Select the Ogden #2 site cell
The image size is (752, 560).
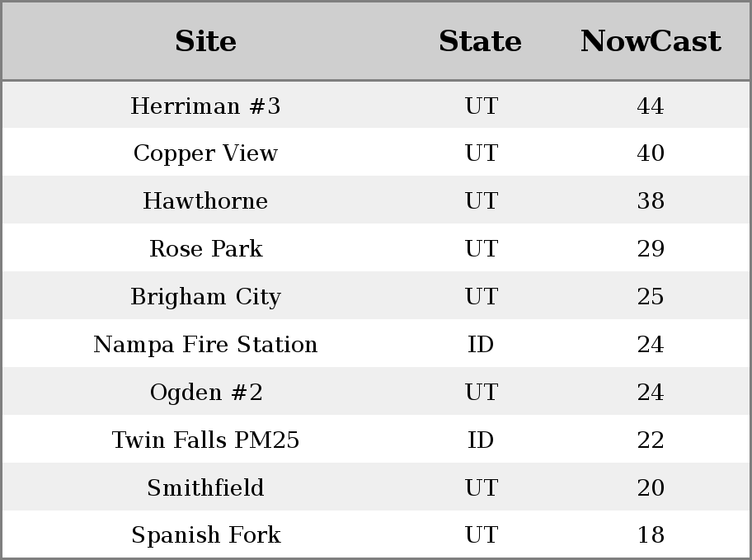pos(205,392)
